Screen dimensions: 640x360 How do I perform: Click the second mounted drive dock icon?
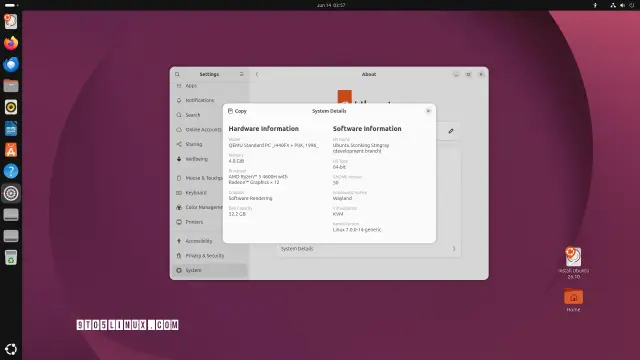coord(11,236)
